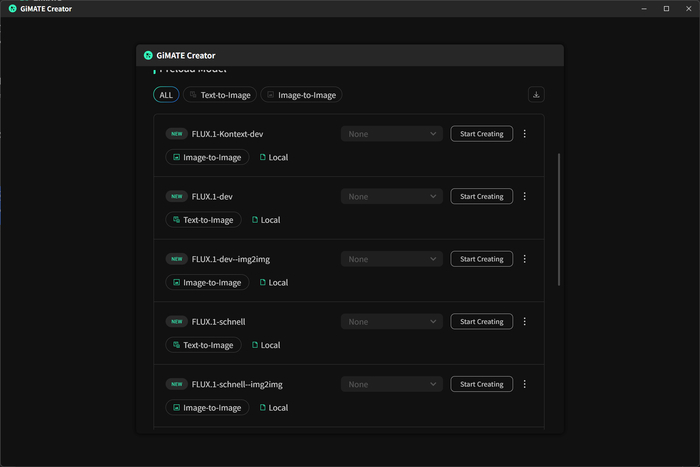Expand the None dropdown for FLUX.1-schnell
Image resolution: width=700 pixels, height=467 pixels.
tap(391, 321)
